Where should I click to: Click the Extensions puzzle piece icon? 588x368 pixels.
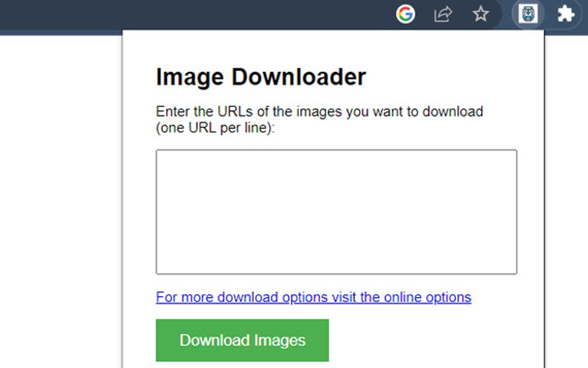(566, 14)
